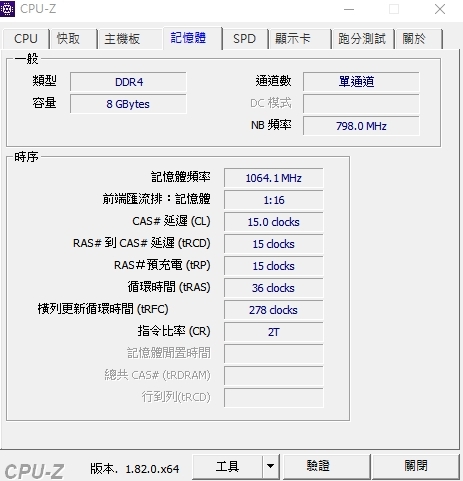Click the 橫列更新循環時間 (tRFC) label

(x=103, y=309)
